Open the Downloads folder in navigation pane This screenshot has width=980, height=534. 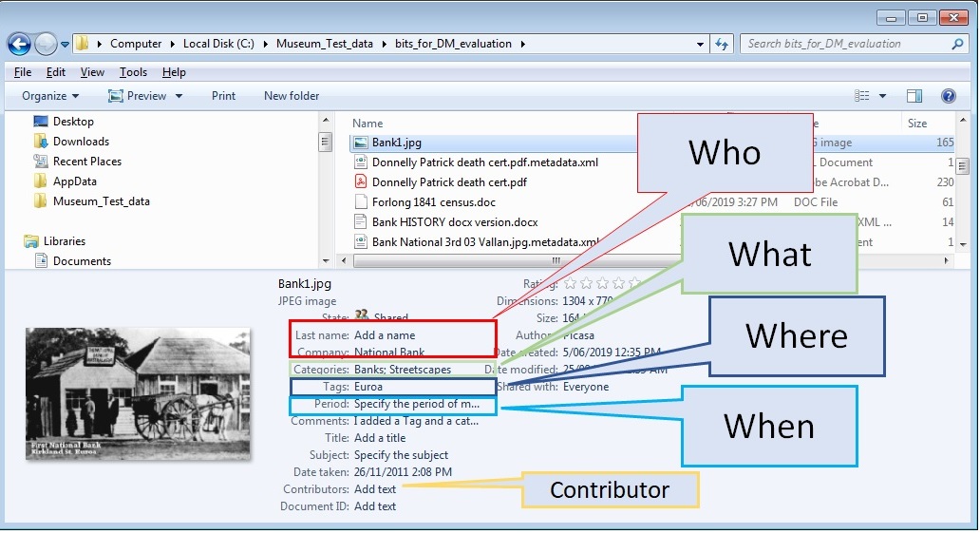pyautogui.click(x=81, y=142)
